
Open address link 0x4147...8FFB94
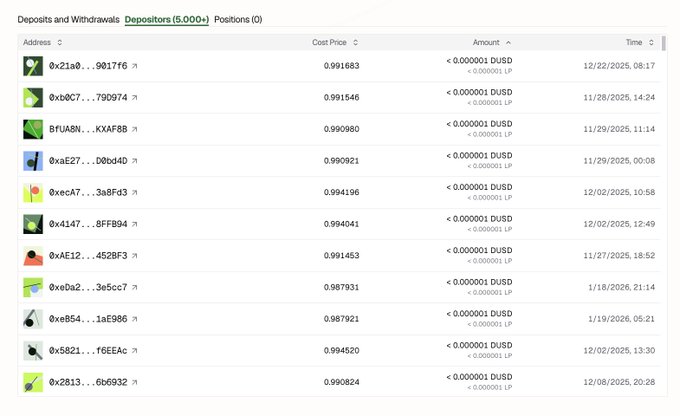tap(88, 224)
